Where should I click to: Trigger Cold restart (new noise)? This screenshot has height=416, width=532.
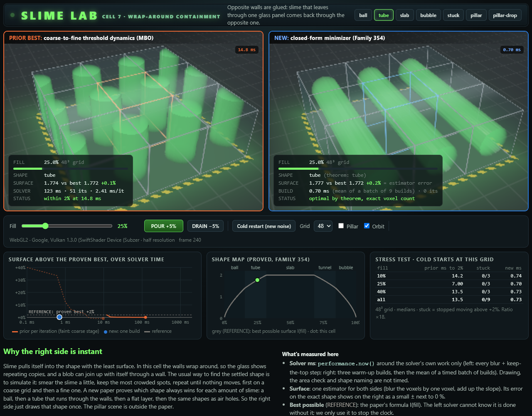pos(264,226)
